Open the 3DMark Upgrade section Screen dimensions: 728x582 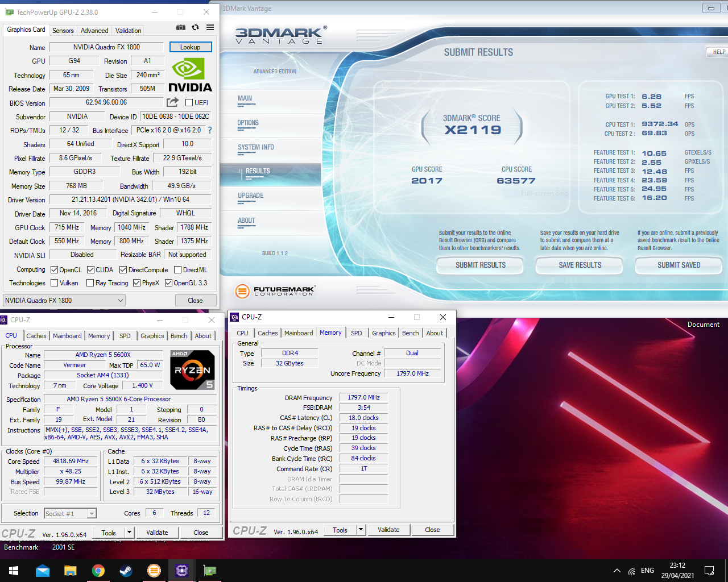tap(251, 196)
